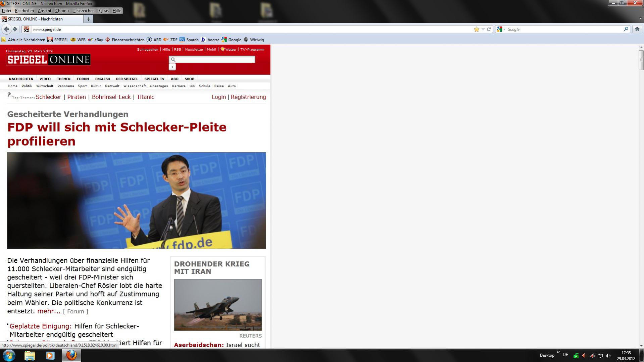Open Windows Media Player from the taskbar
The height and width of the screenshot is (362, 644).
pyautogui.click(x=50, y=355)
